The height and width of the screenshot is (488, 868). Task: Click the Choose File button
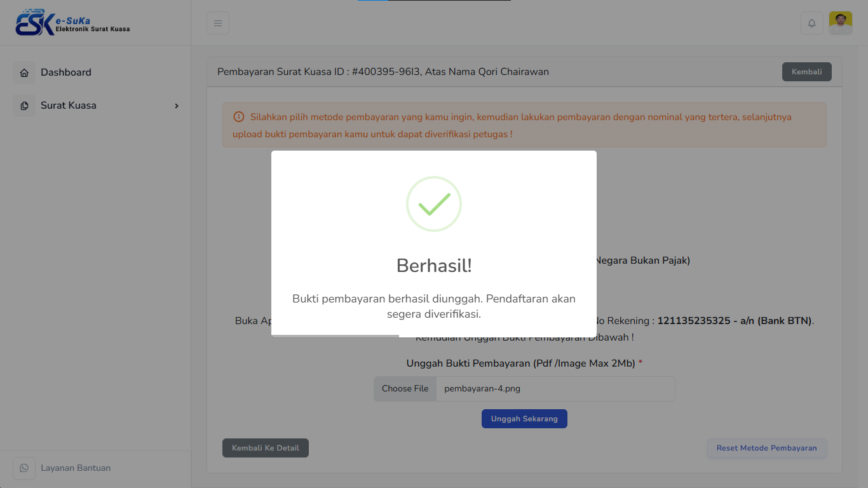pyautogui.click(x=405, y=389)
